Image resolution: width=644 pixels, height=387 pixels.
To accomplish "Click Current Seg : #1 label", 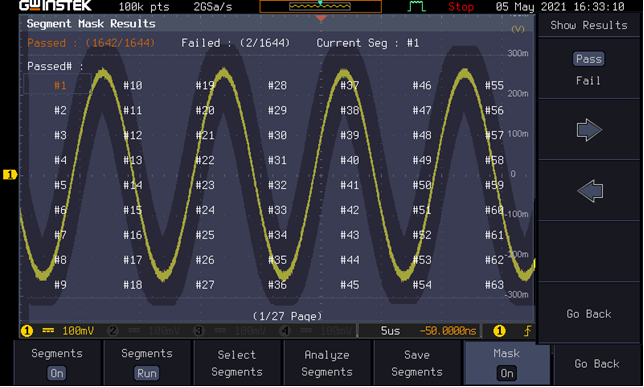I will click(368, 43).
